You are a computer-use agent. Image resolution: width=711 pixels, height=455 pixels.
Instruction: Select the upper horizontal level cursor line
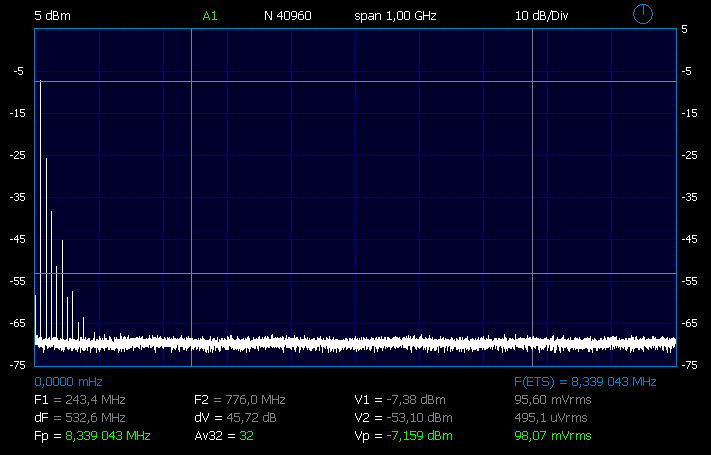coord(400,81)
